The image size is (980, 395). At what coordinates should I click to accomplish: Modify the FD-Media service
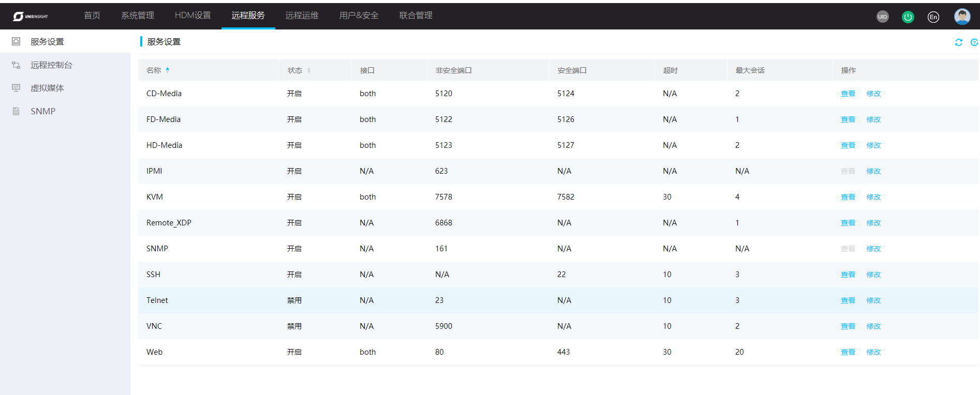[873, 119]
